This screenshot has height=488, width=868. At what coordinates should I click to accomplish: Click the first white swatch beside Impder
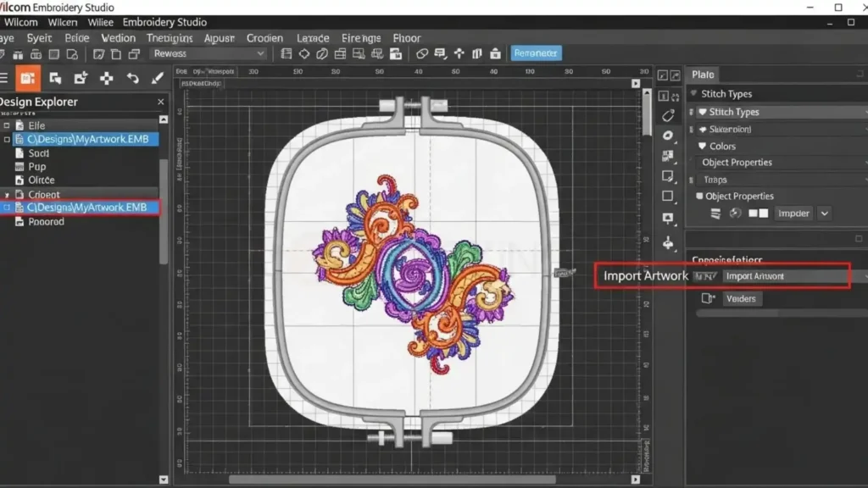[753, 213]
